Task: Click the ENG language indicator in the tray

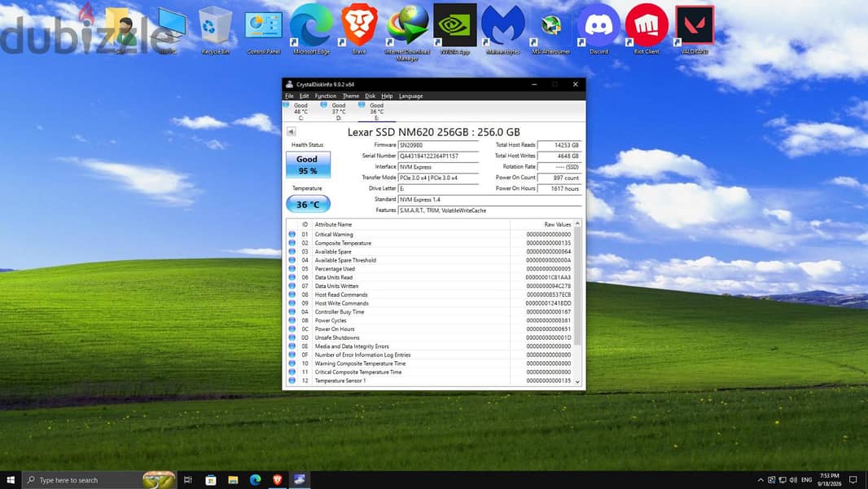Action: coord(807,479)
